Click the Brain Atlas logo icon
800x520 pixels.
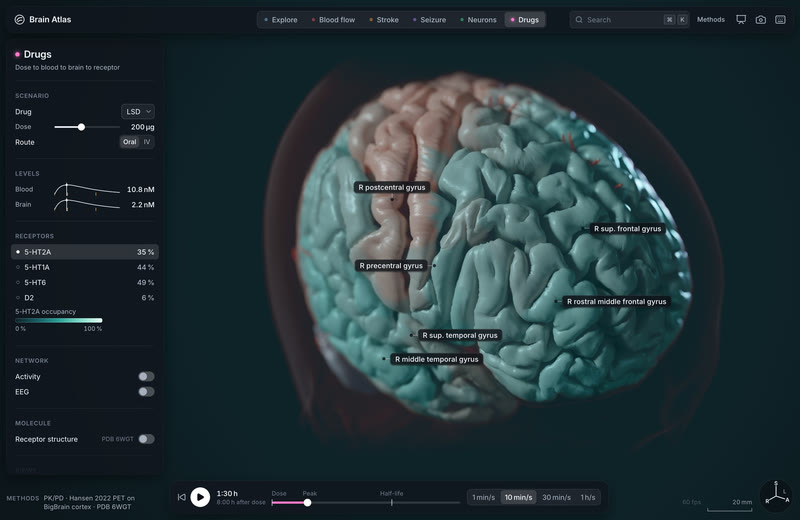19,19
